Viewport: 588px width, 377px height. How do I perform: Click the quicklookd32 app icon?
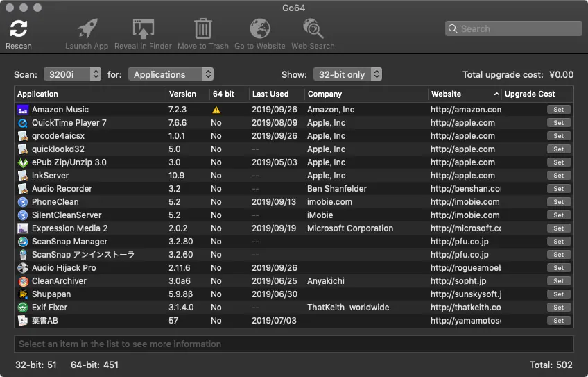23,149
